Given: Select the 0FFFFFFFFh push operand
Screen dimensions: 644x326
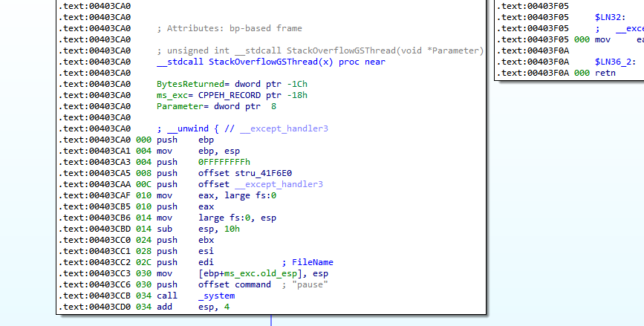Looking at the screenshot, I should (224, 161).
